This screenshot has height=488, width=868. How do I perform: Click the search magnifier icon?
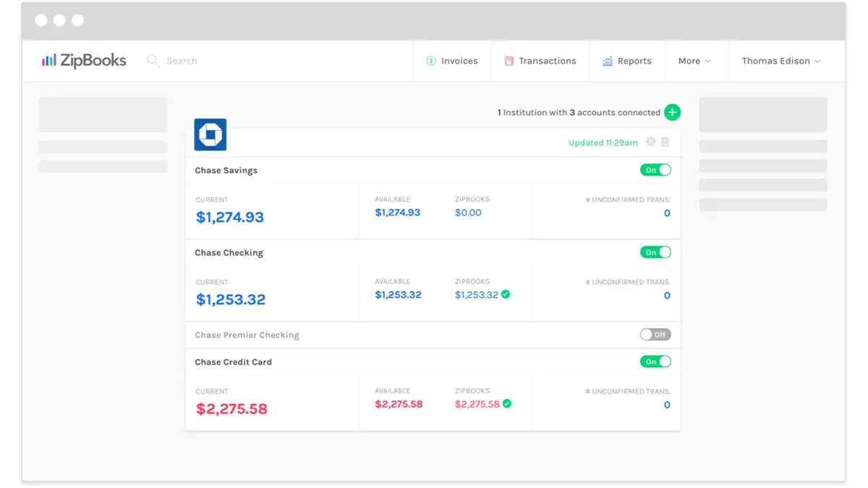pyautogui.click(x=153, y=61)
